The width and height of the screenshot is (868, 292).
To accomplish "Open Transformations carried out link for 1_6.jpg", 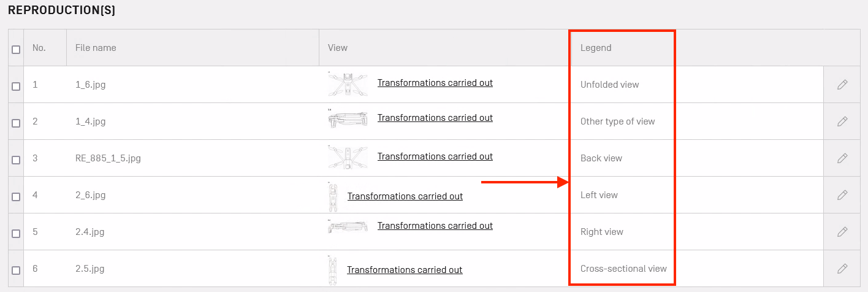I will [x=435, y=83].
